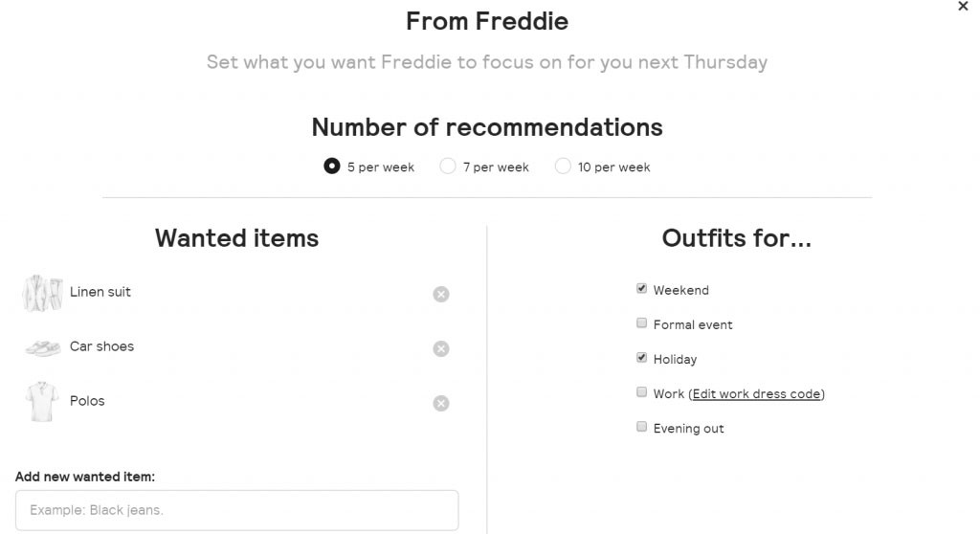Close the From Freddie dialog

(x=963, y=7)
